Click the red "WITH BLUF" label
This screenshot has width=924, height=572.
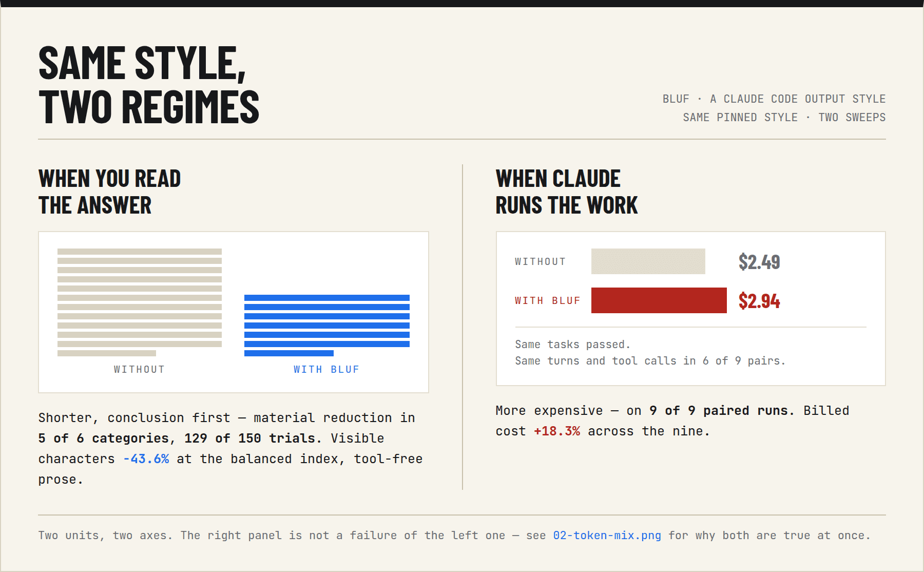pyautogui.click(x=547, y=300)
